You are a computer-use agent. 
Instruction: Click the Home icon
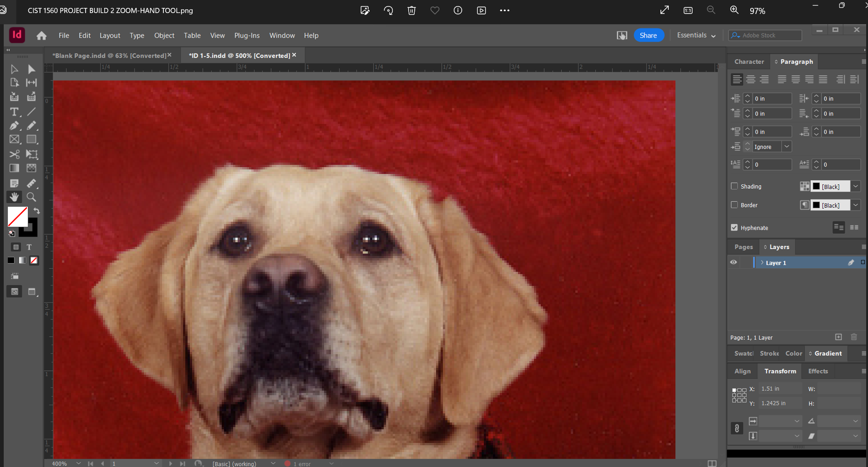[41, 35]
